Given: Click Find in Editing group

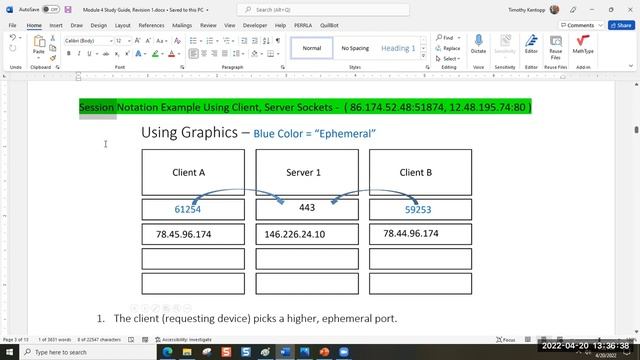Looking at the screenshot, I should pyautogui.click(x=445, y=38).
